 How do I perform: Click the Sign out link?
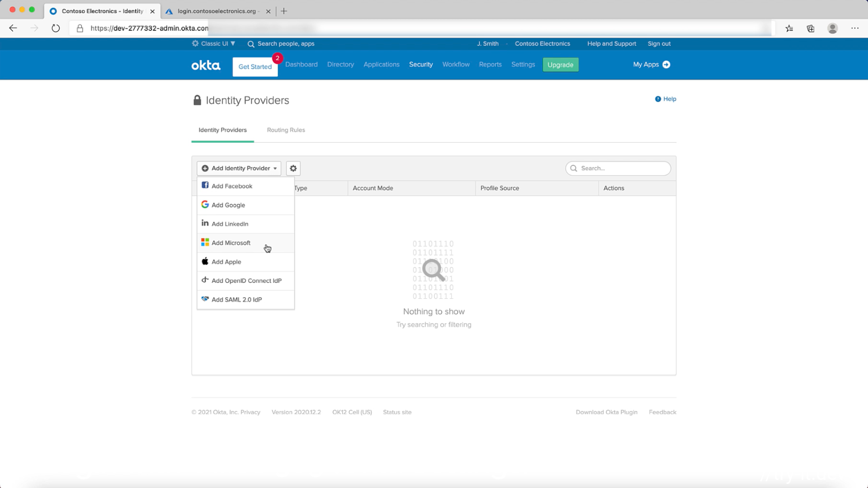[659, 43]
